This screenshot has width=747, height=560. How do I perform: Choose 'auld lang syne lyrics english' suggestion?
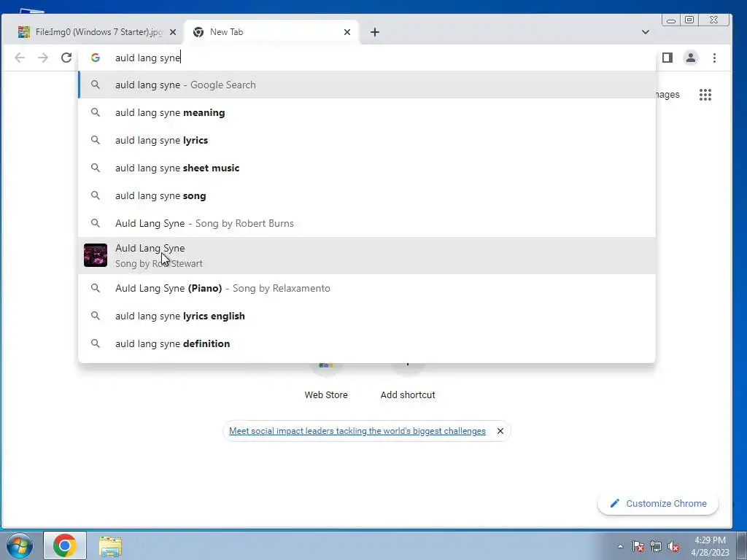point(367,316)
